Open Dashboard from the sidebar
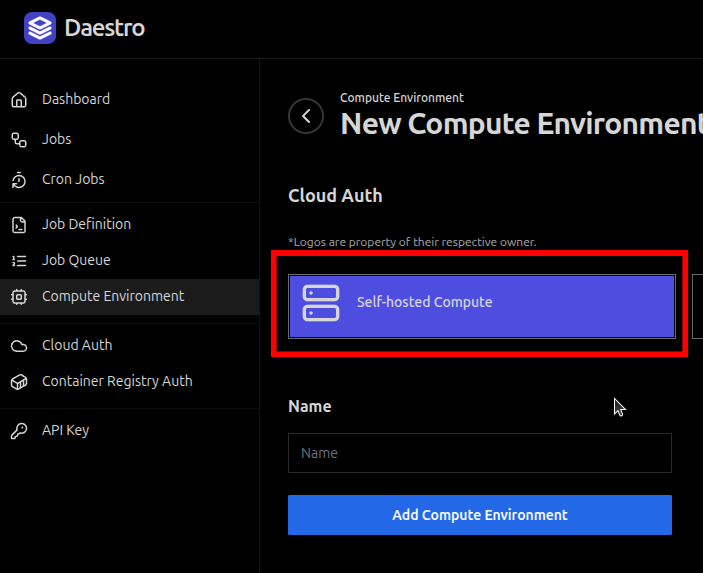Viewport: 703px width, 573px height. pyautogui.click(x=76, y=100)
